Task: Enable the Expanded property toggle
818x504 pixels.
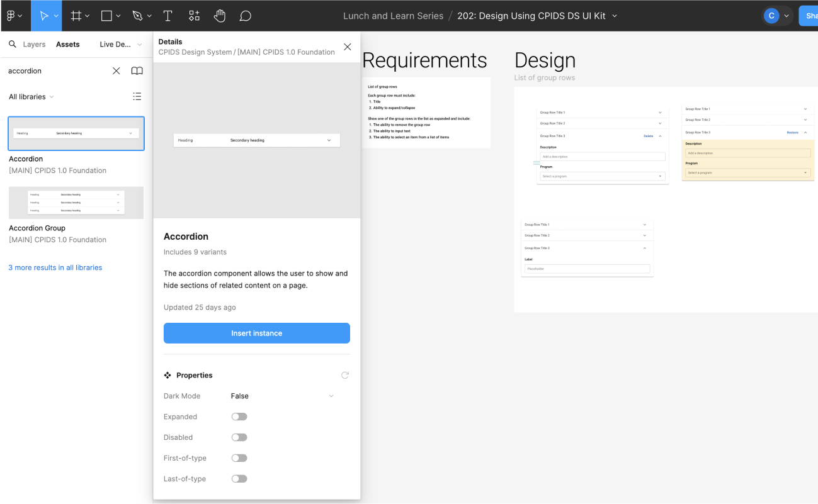Action: pos(239,416)
